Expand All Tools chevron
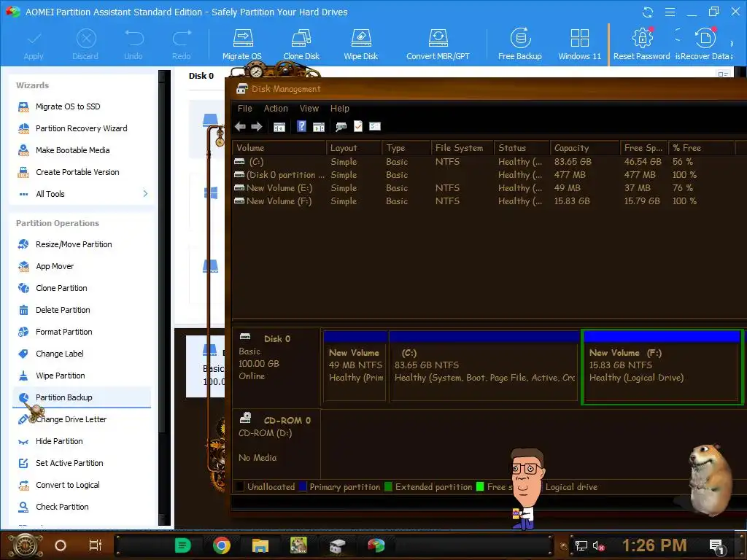 point(145,194)
